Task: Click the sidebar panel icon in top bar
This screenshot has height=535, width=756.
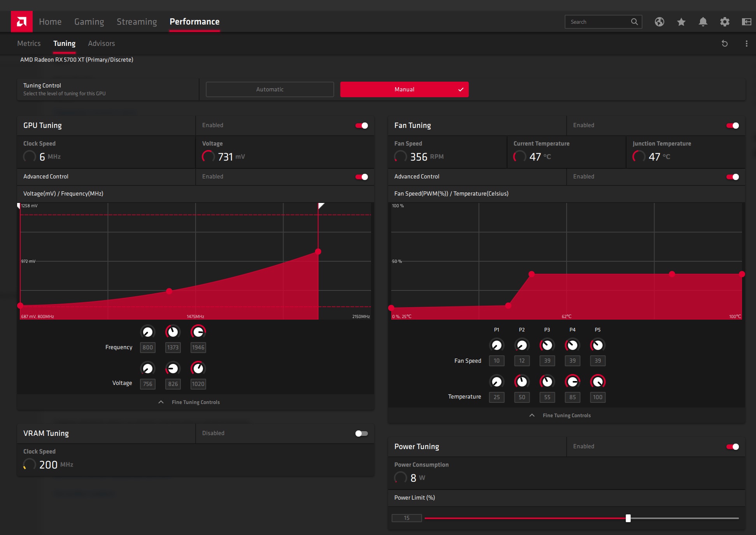Action: point(747,22)
